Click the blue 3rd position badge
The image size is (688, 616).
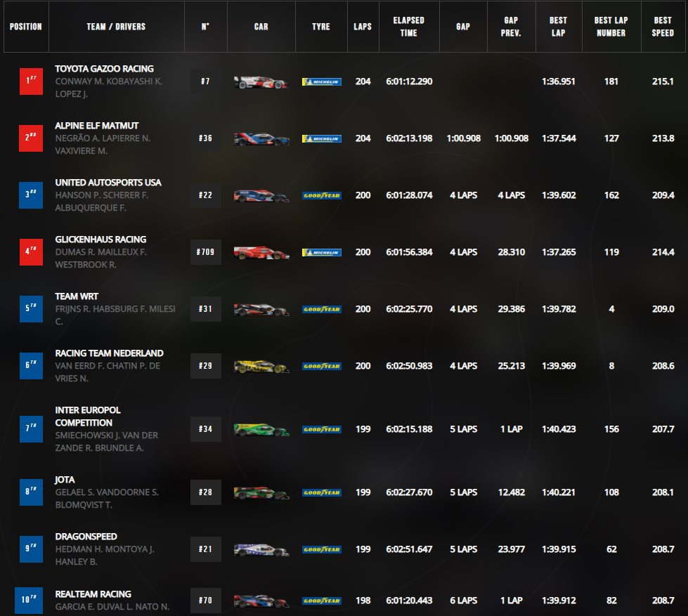(x=31, y=195)
